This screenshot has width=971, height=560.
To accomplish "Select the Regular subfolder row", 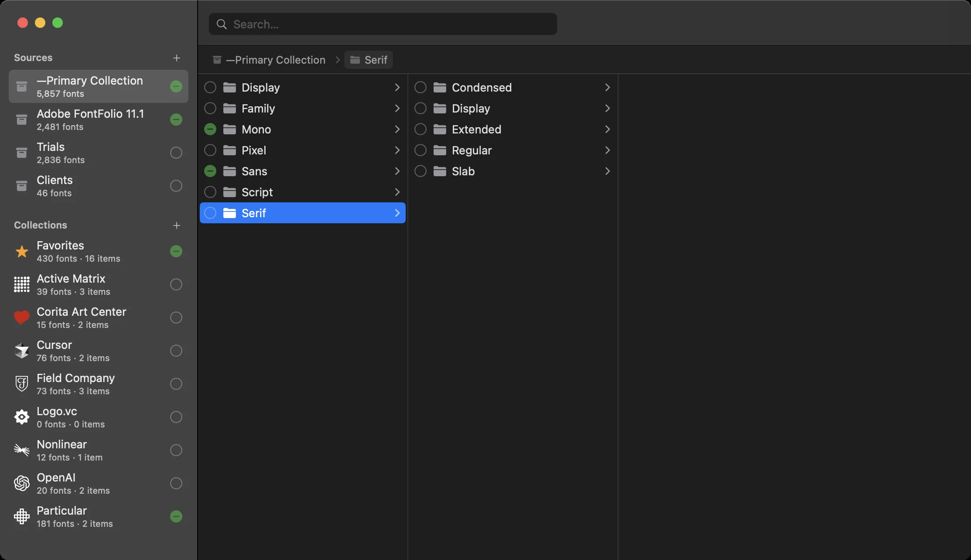I will 513,150.
